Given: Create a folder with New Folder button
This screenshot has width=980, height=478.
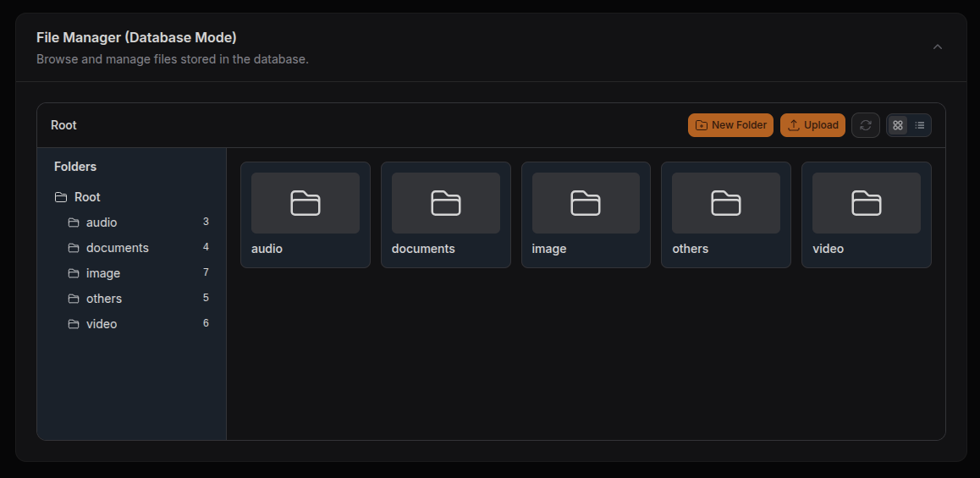Looking at the screenshot, I should click(730, 125).
